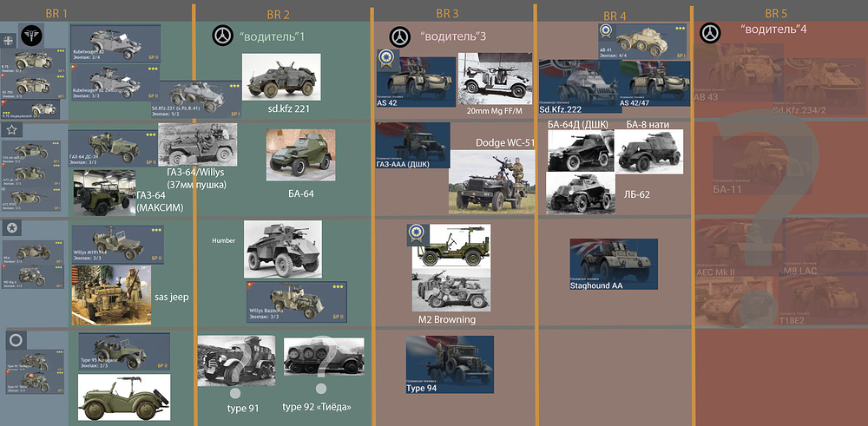The width and height of the screenshot is (868, 426).
Task: Select the Type 94 truck card
Action: 450,364
